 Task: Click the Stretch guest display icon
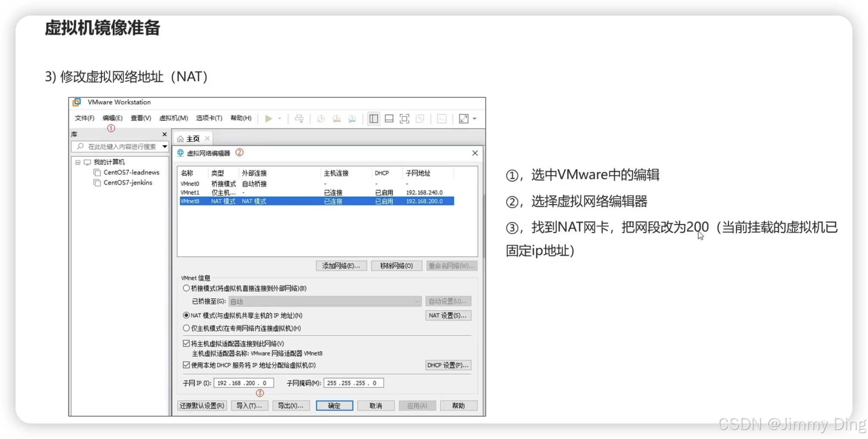464,119
